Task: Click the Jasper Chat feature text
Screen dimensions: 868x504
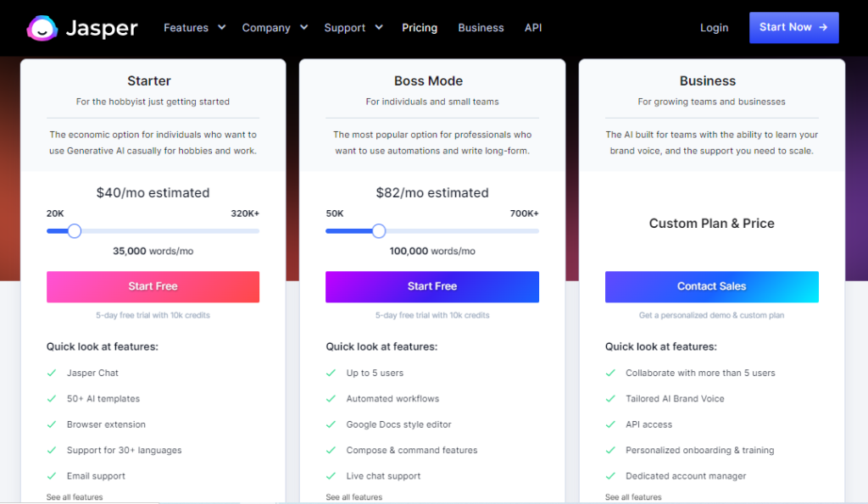Action: pos(92,373)
